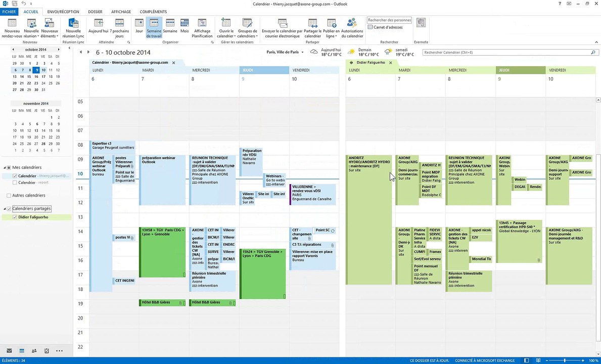Open Groupes de calendriers
Viewport: 601px width, 364px height.
click(247, 28)
